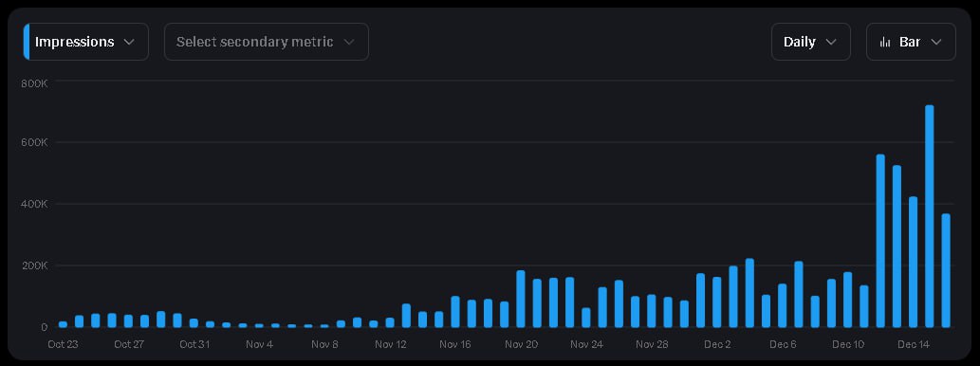Click the first bar at Oct 23

pyautogui.click(x=64, y=324)
